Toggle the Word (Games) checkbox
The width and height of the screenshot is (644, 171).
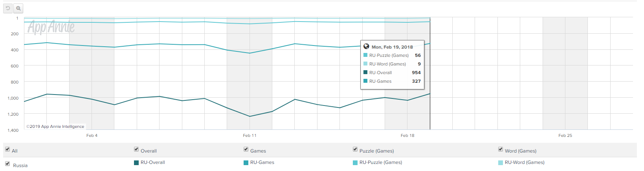point(501,149)
